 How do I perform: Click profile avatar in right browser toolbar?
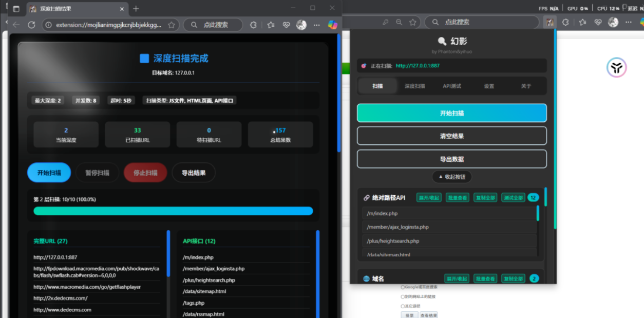[613, 22]
